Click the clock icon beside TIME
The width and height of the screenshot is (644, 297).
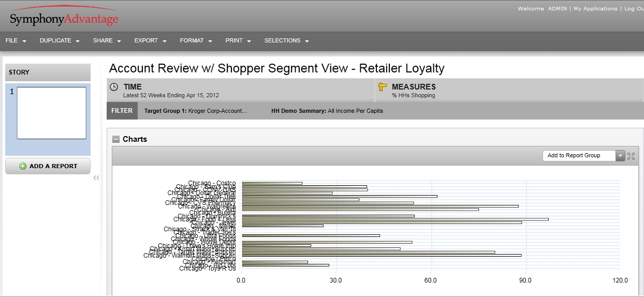[x=114, y=87]
